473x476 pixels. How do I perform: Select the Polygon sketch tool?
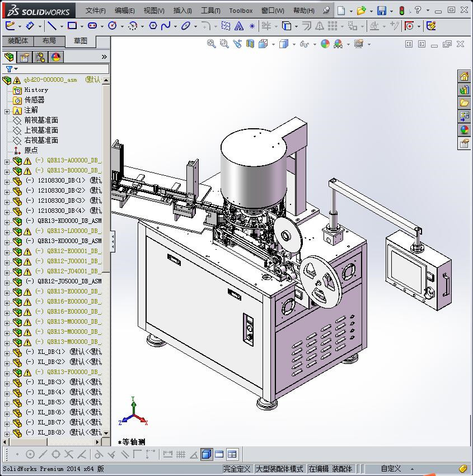coord(153,26)
